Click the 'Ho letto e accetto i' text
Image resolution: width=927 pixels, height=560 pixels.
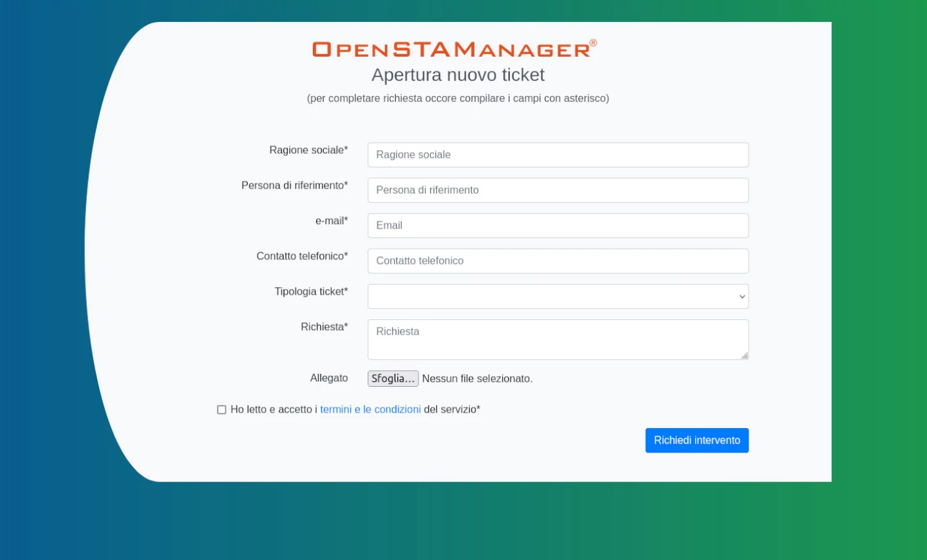pyautogui.click(x=274, y=409)
